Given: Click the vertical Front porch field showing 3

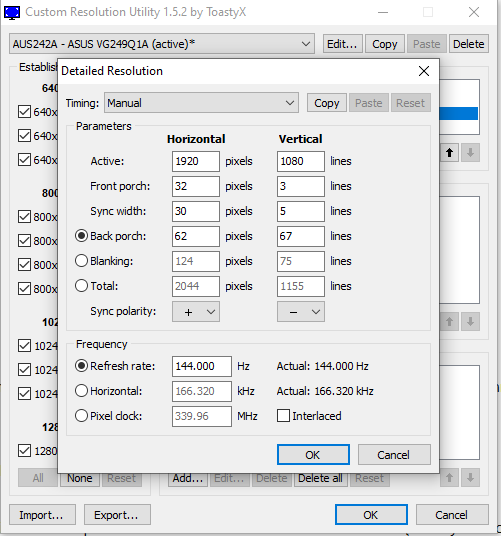Looking at the screenshot, I should [x=301, y=186].
